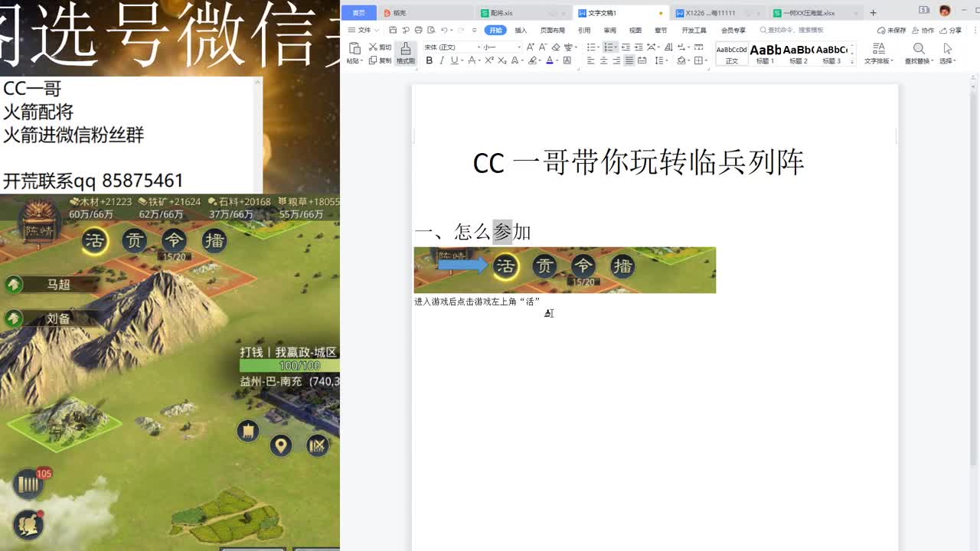Toggle Bold formatting
The image size is (980, 551).
tap(429, 60)
